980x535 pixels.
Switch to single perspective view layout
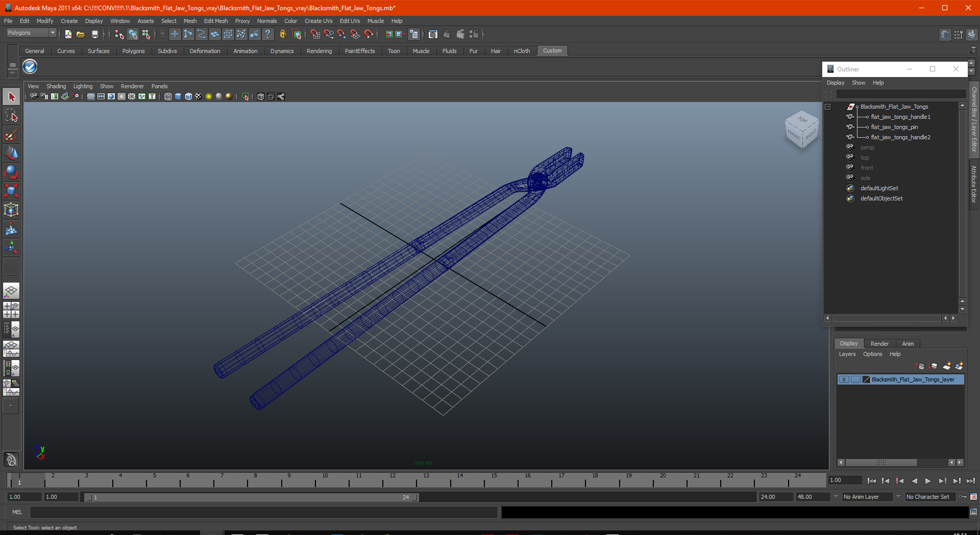point(11,291)
